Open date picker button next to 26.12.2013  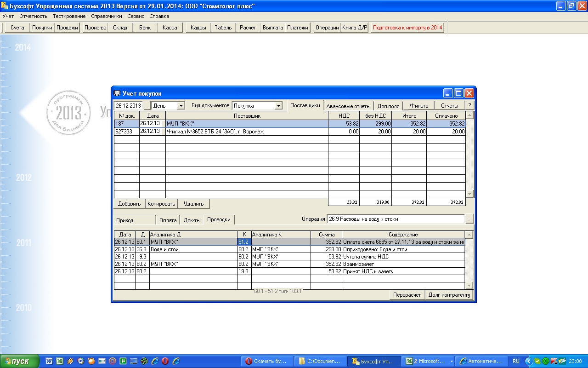coord(147,106)
